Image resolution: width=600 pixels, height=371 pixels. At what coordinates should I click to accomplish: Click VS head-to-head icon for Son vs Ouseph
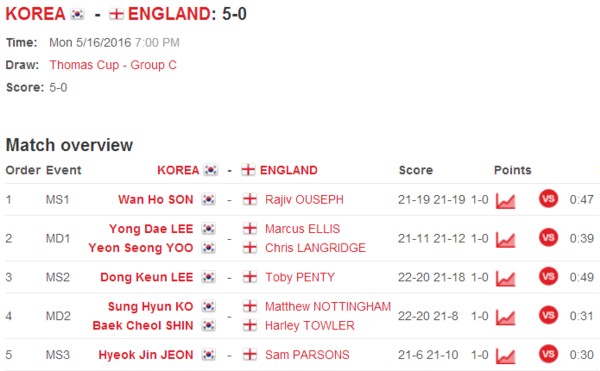coord(548,199)
